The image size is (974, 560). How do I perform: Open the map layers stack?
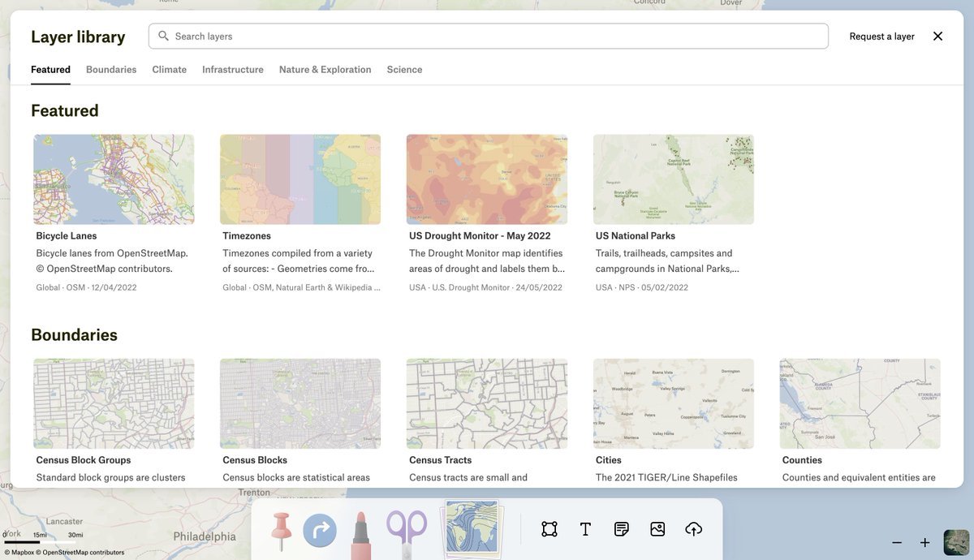[x=472, y=529]
